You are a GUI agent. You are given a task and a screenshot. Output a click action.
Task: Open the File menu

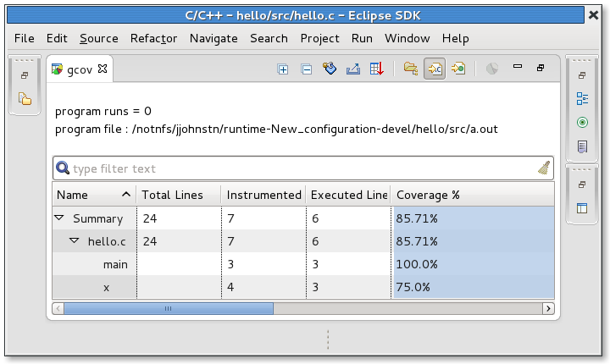pyautogui.click(x=24, y=38)
